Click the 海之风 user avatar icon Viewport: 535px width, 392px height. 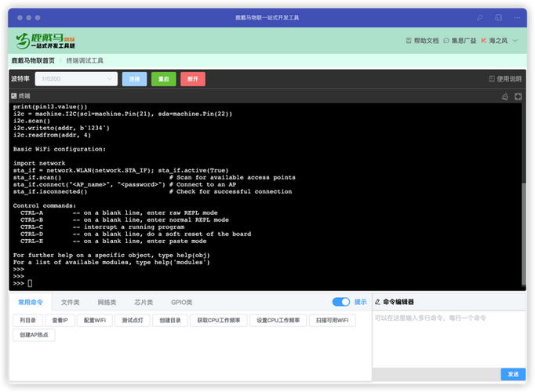[484, 41]
